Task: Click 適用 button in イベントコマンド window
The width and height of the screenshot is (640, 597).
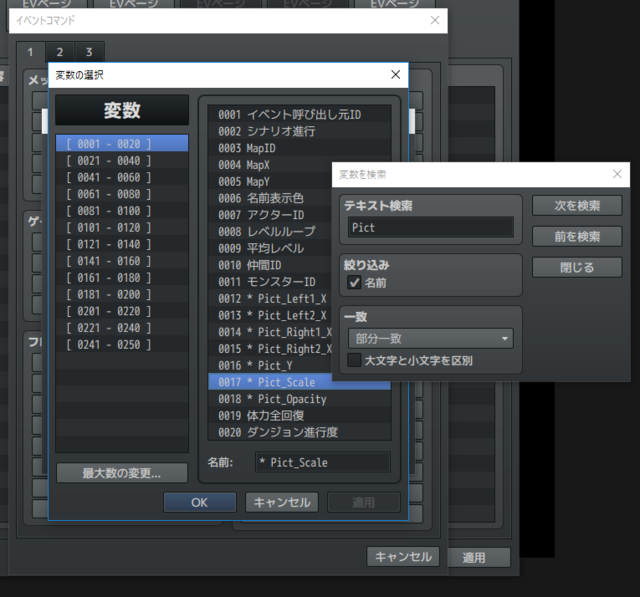Action: coord(479,557)
